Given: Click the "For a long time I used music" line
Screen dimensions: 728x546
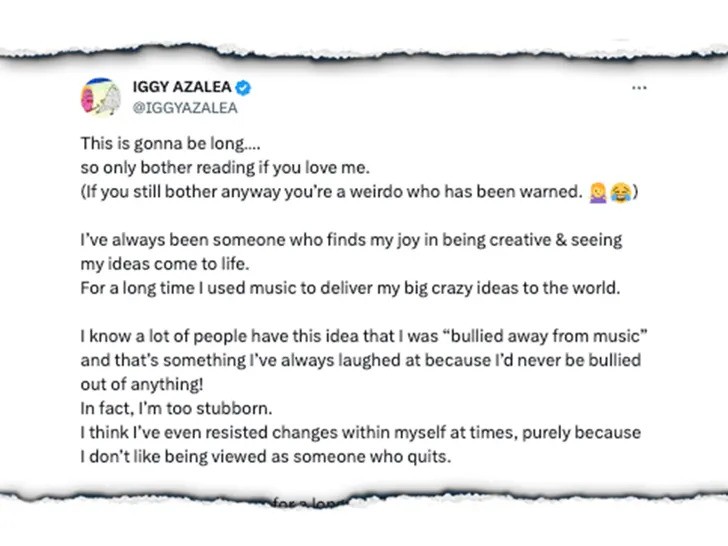Looking at the screenshot, I should pyautogui.click(x=350, y=289).
